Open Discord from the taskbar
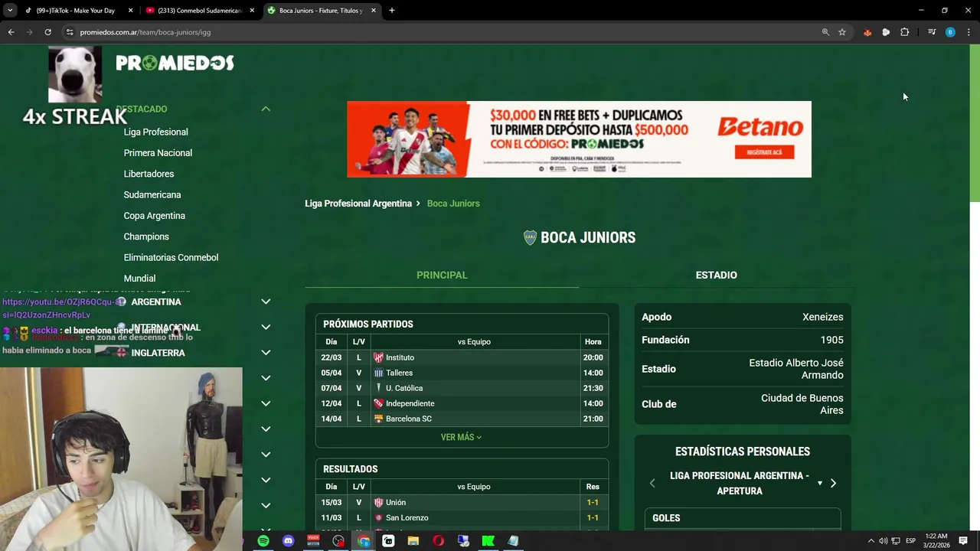 [x=288, y=541]
